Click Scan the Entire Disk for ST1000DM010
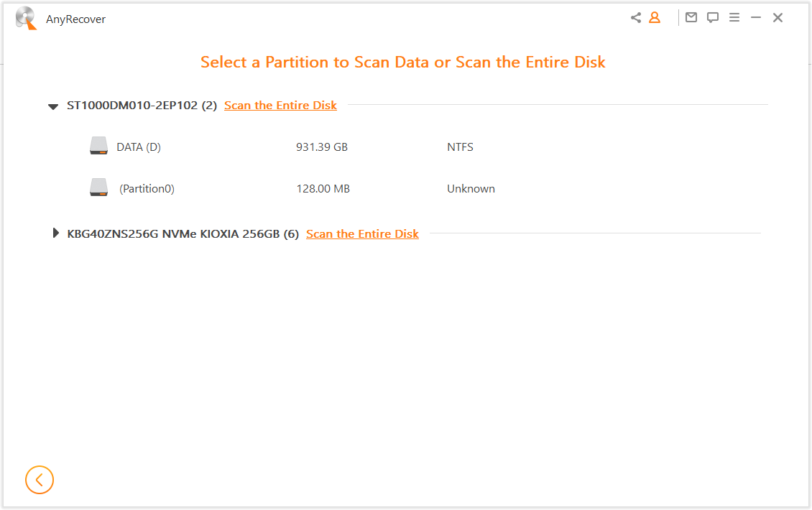 tap(280, 105)
